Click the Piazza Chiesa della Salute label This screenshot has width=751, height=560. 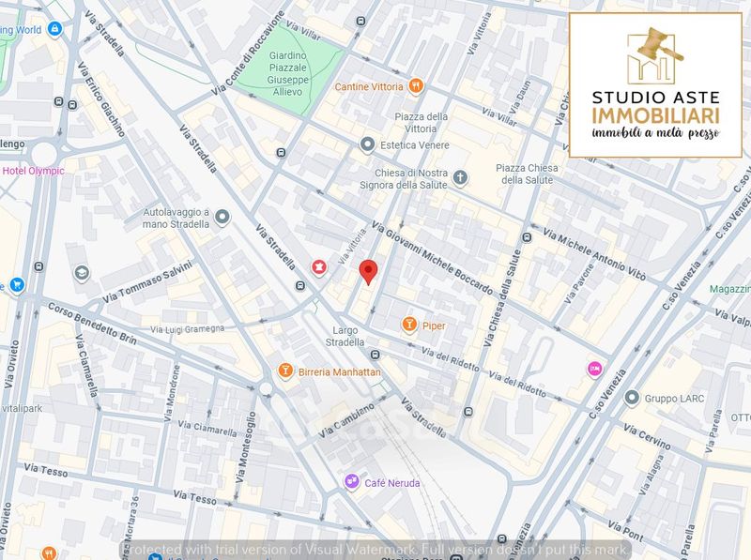528,174
